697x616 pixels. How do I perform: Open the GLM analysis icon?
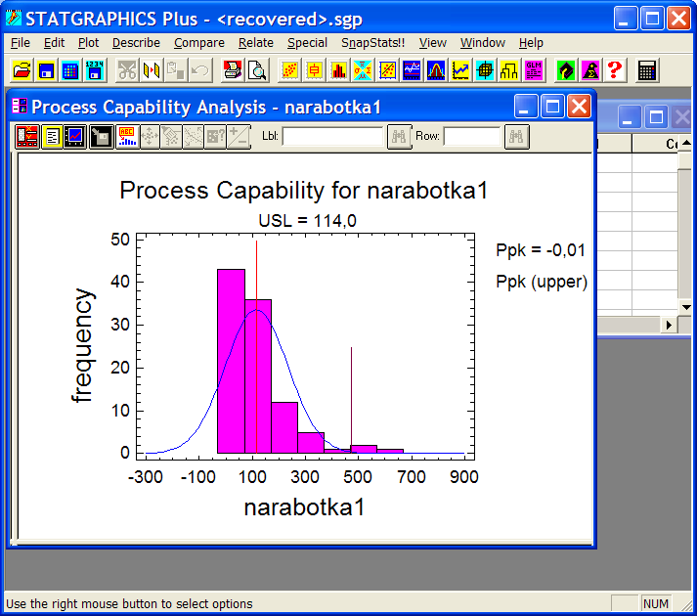click(534, 70)
